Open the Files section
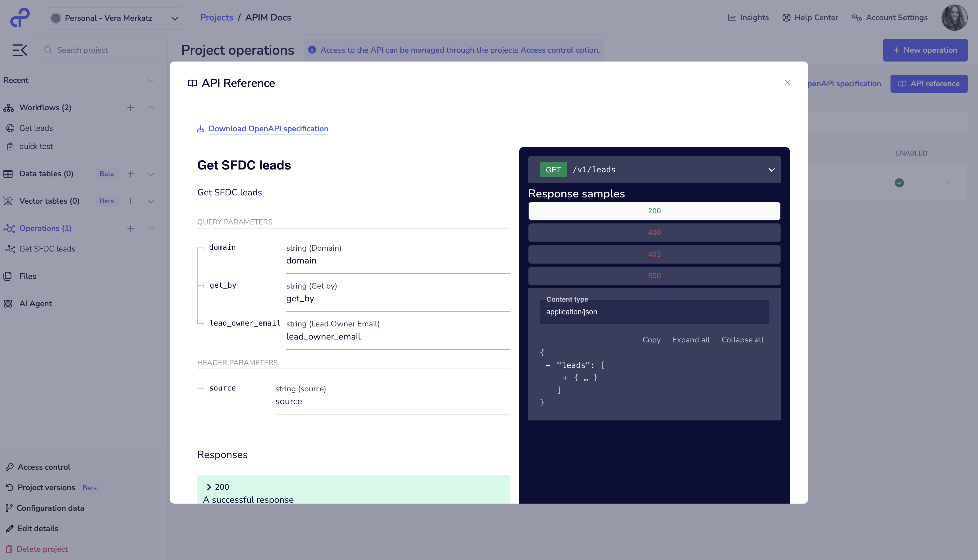 (x=28, y=276)
